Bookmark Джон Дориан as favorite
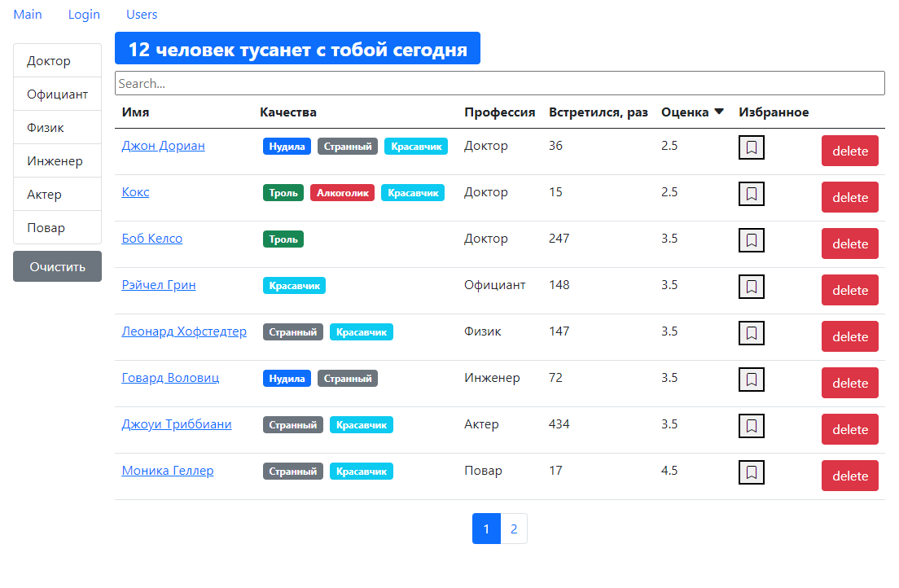 coord(751,147)
